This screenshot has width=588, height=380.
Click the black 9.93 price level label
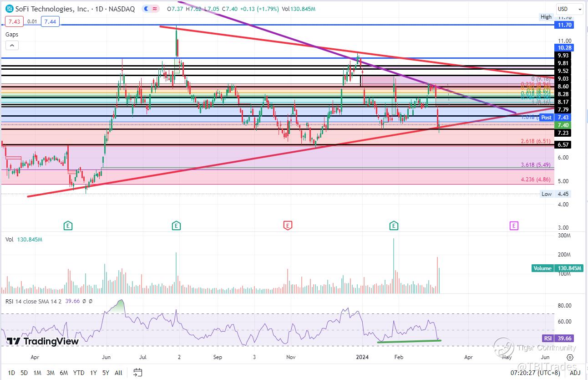coord(563,56)
